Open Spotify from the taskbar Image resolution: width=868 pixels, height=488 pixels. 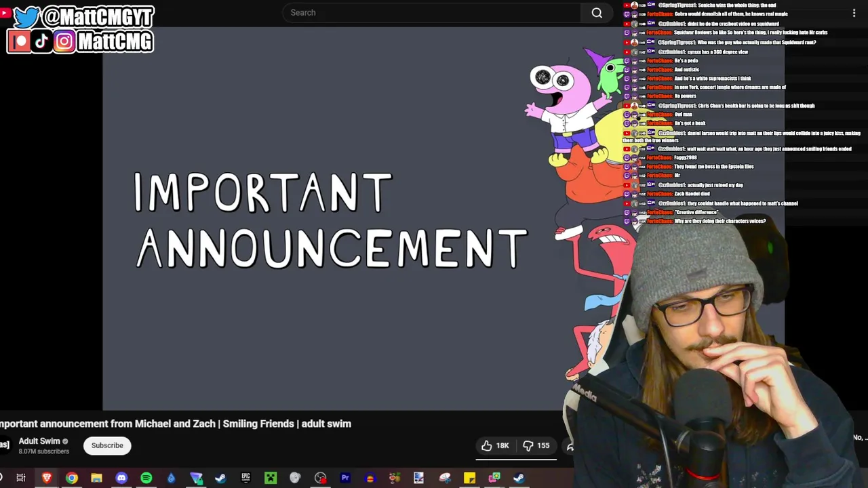(x=146, y=478)
